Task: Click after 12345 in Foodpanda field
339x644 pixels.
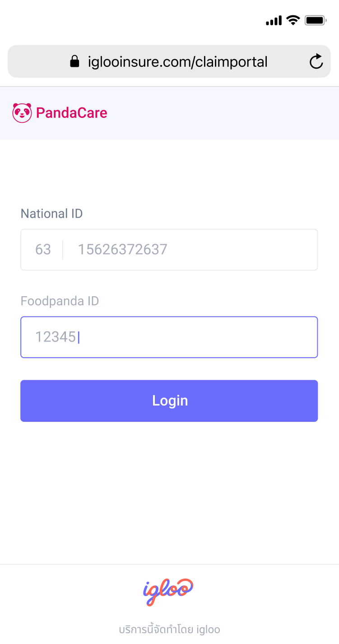Action: (x=79, y=337)
